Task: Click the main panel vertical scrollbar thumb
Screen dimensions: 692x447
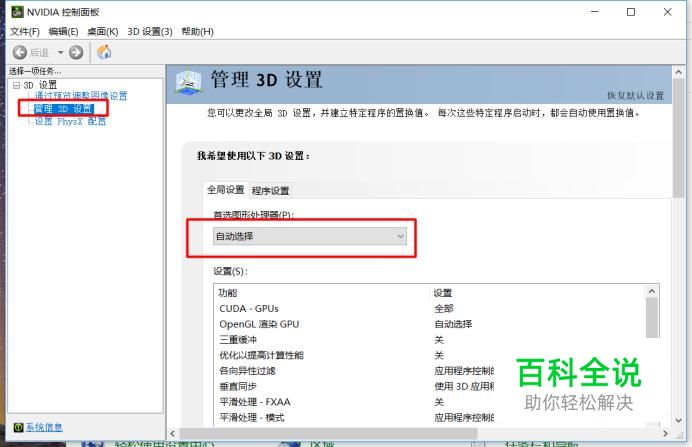Action: point(679,138)
